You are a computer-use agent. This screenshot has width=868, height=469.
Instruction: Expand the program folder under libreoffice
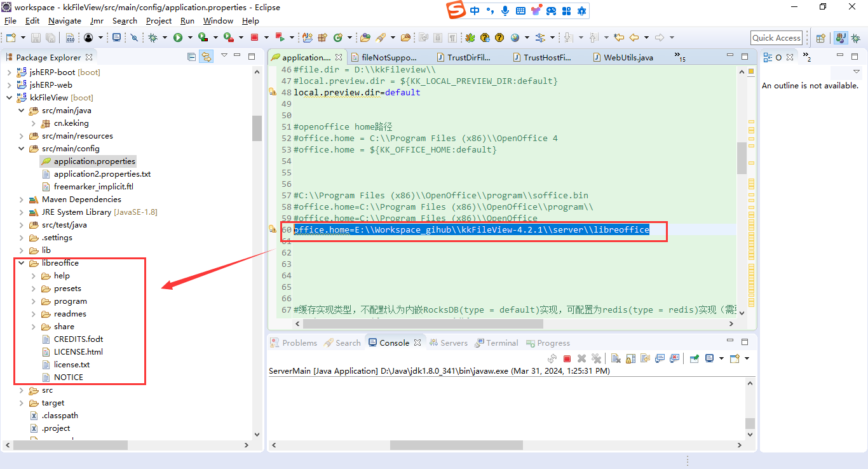click(x=33, y=301)
